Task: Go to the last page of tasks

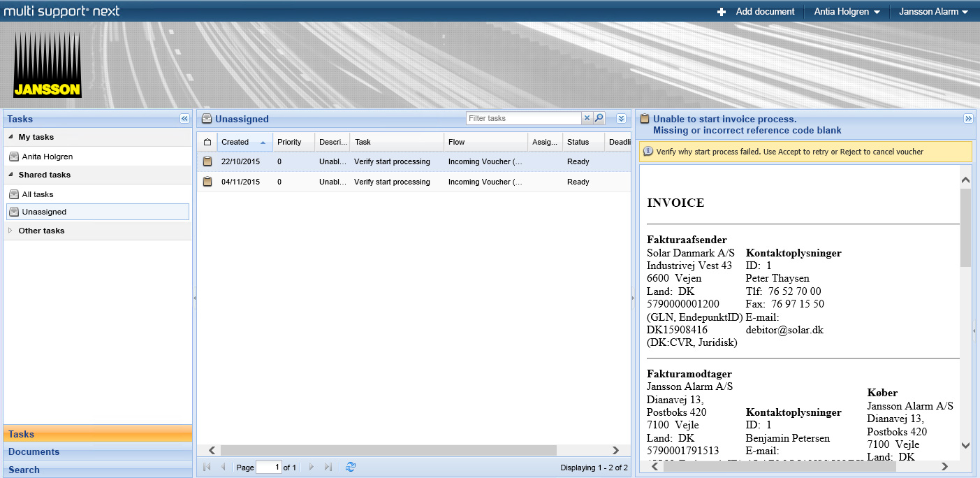Action: [328, 467]
